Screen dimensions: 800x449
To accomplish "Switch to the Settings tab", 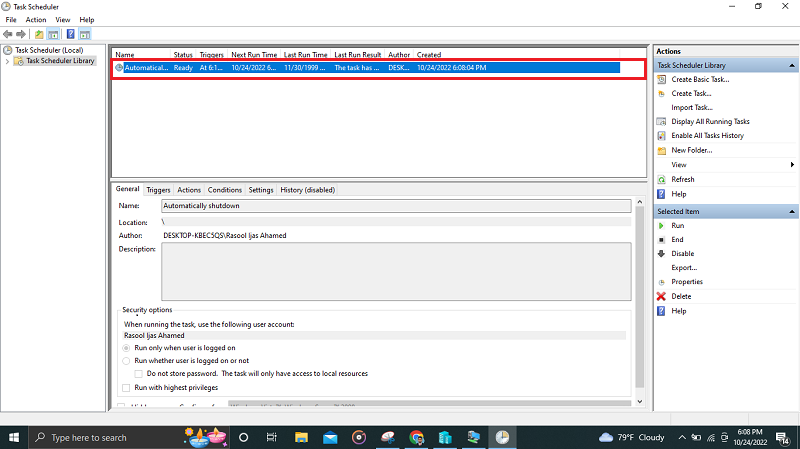I will pyautogui.click(x=261, y=190).
